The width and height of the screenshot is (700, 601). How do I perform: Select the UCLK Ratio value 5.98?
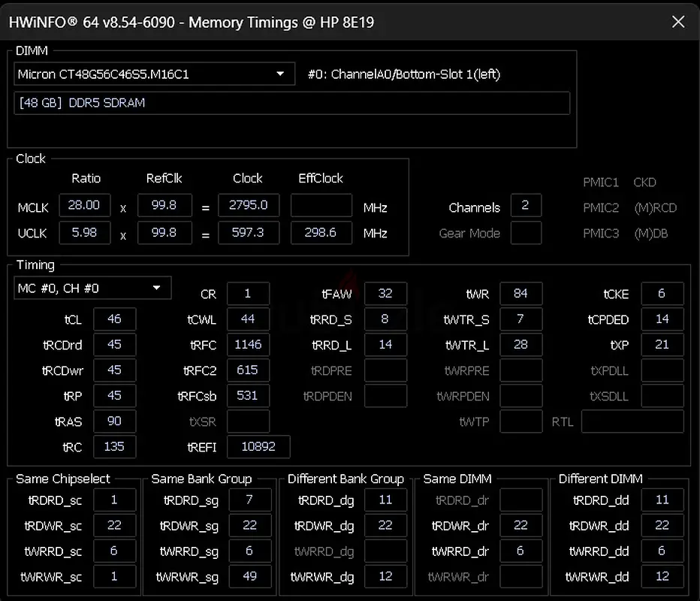(x=84, y=233)
